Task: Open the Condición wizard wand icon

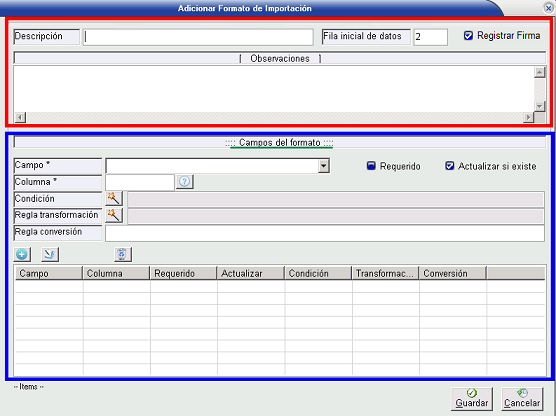Action: 114,198
